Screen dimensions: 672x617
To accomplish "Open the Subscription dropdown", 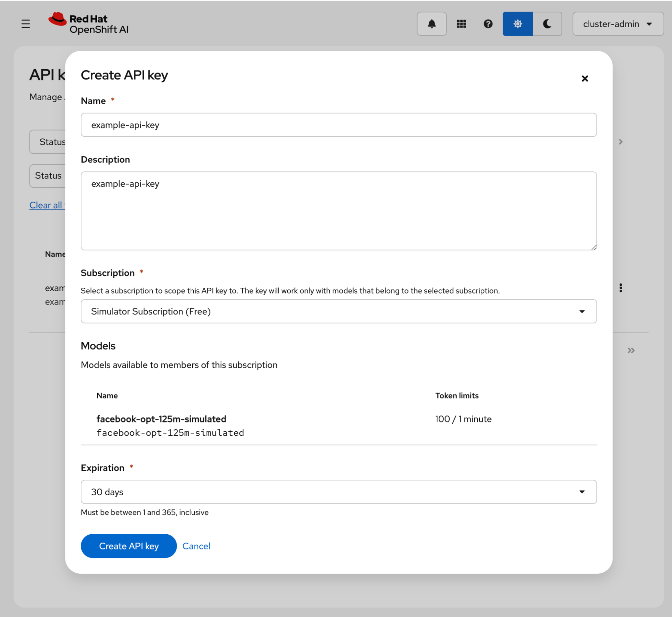I will [x=339, y=312].
